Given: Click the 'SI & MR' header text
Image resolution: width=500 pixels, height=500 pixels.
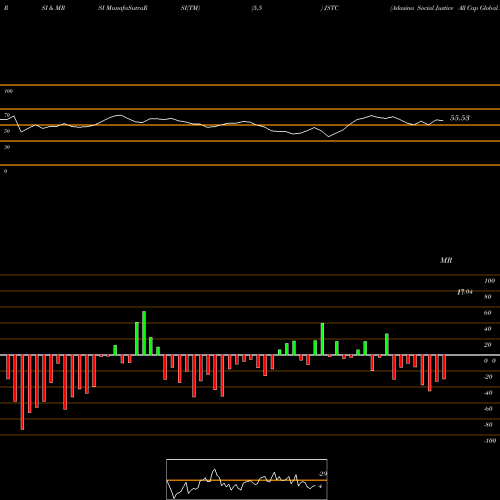Looking at the screenshot, I should pos(53,8).
